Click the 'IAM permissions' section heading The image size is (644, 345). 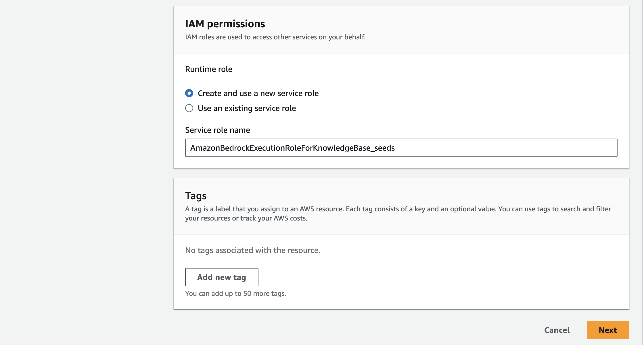[x=225, y=24]
